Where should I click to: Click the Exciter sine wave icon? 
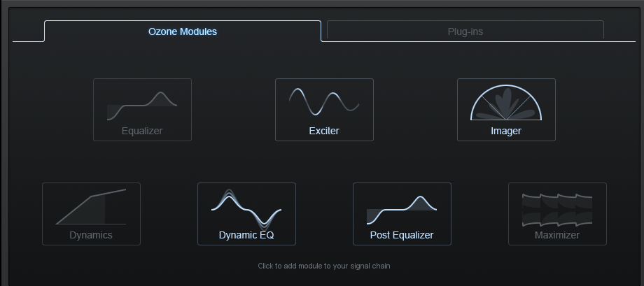pyautogui.click(x=324, y=103)
